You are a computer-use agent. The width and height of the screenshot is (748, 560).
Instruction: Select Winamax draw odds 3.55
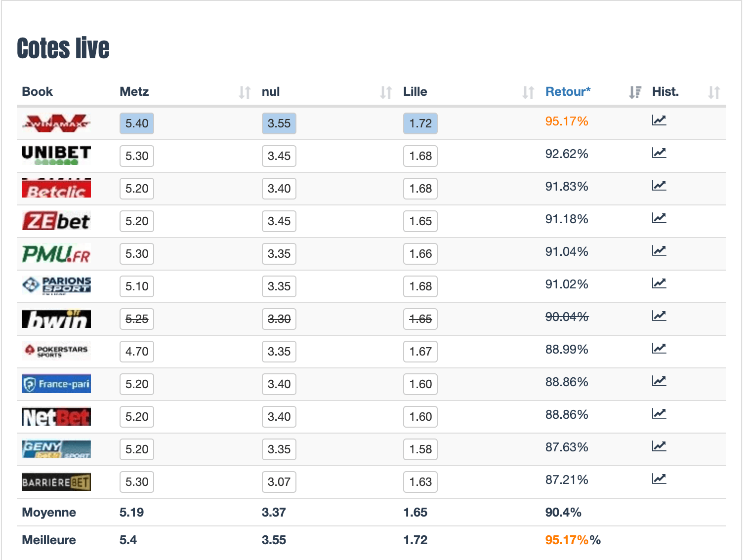point(279,123)
